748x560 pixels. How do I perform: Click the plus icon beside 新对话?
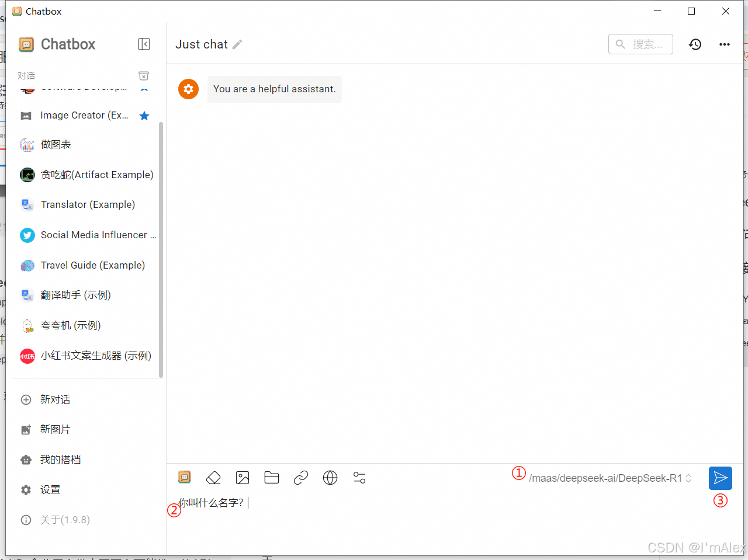(26, 399)
